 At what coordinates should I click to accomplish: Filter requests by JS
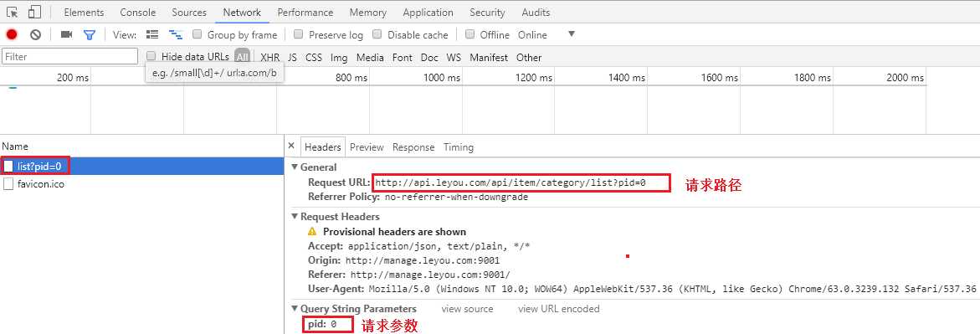coord(293,57)
